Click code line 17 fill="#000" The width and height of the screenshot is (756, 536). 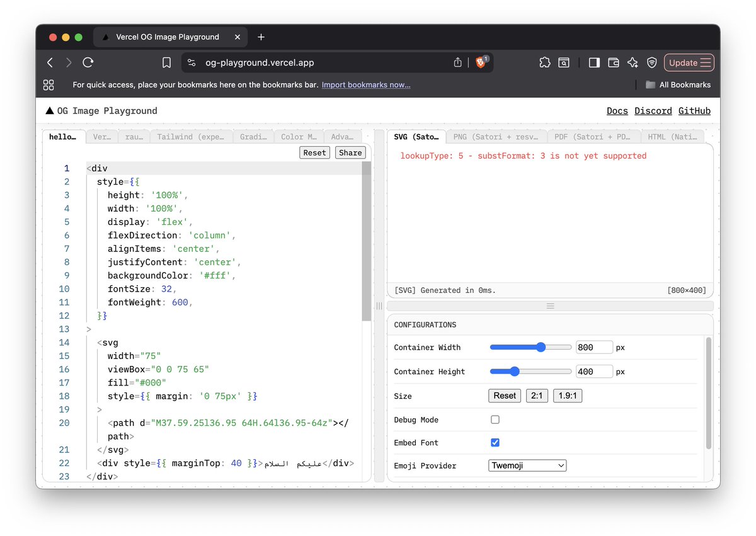click(x=137, y=382)
